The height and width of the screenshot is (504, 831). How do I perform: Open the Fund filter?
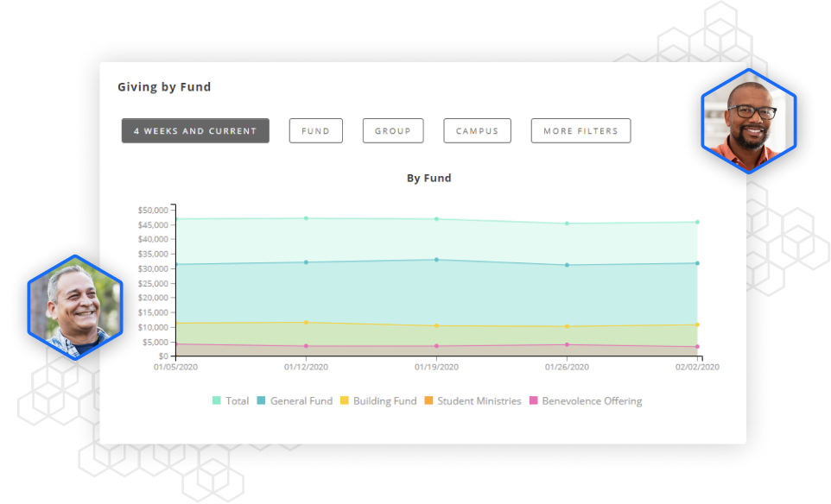[315, 131]
